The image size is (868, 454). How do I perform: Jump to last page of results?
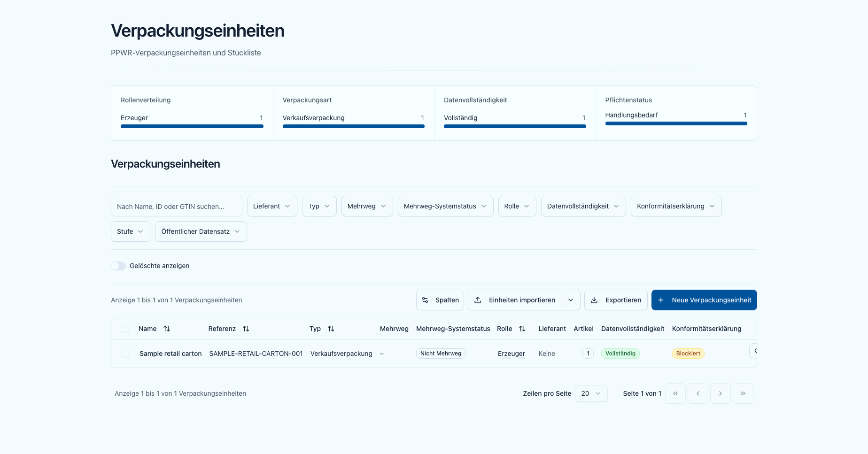pyautogui.click(x=743, y=393)
